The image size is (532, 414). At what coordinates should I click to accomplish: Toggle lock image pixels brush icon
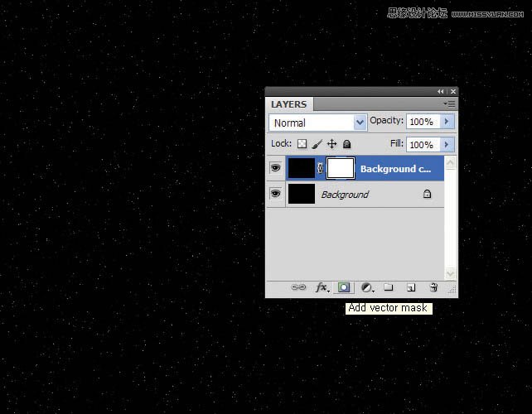[x=317, y=144]
